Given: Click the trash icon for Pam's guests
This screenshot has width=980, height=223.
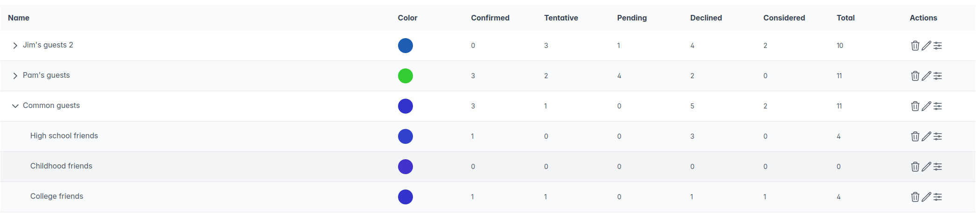Looking at the screenshot, I should click(x=915, y=76).
